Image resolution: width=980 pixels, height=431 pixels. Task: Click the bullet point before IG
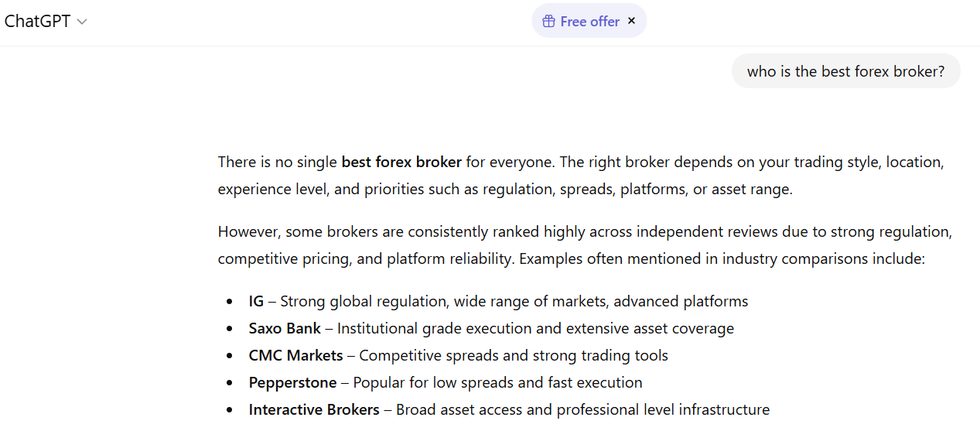230,302
